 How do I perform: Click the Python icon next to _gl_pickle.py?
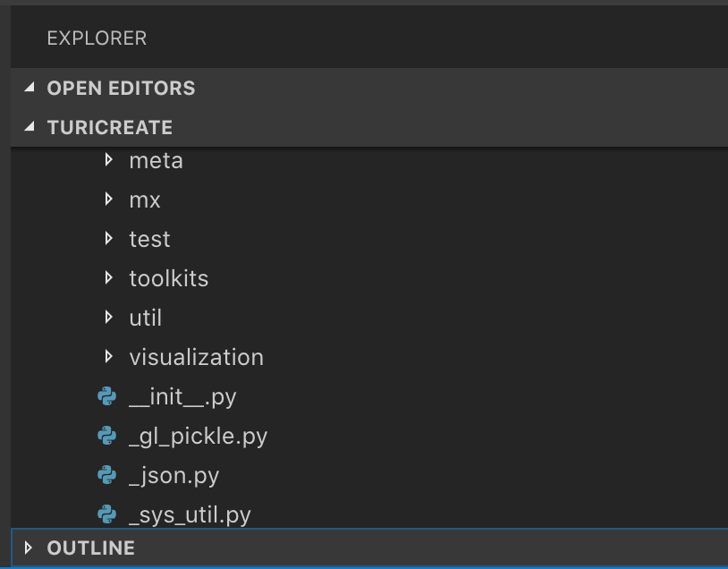click(106, 436)
